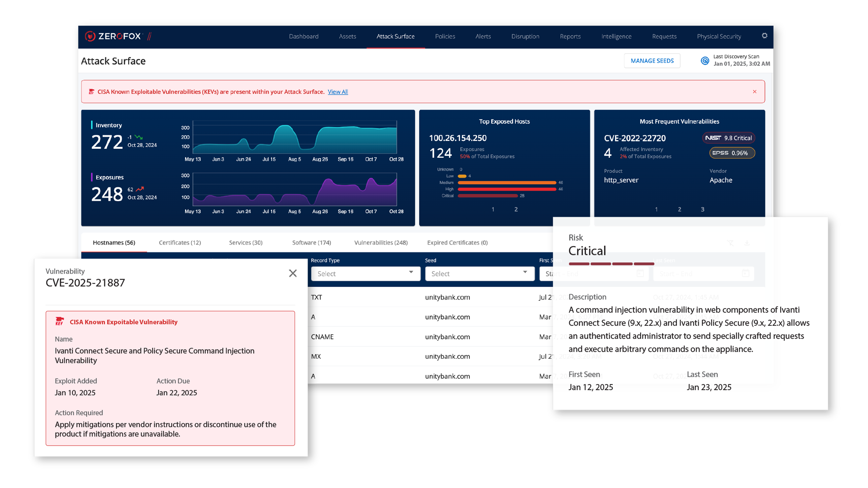
Task: Go to page 2 of Most Frequent Vulnerabilities
Action: (x=679, y=209)
